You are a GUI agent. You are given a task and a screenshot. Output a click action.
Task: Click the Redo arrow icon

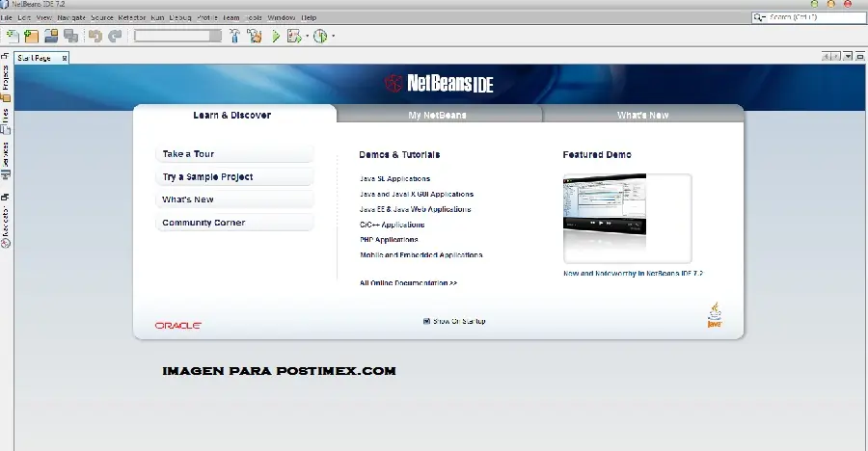click(115, 36)
